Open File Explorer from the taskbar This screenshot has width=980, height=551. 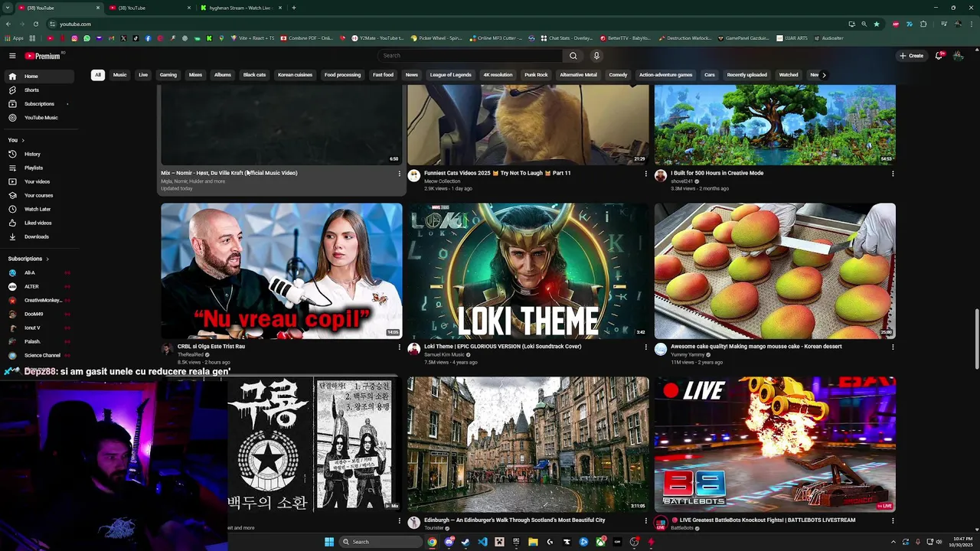[533, 542]
